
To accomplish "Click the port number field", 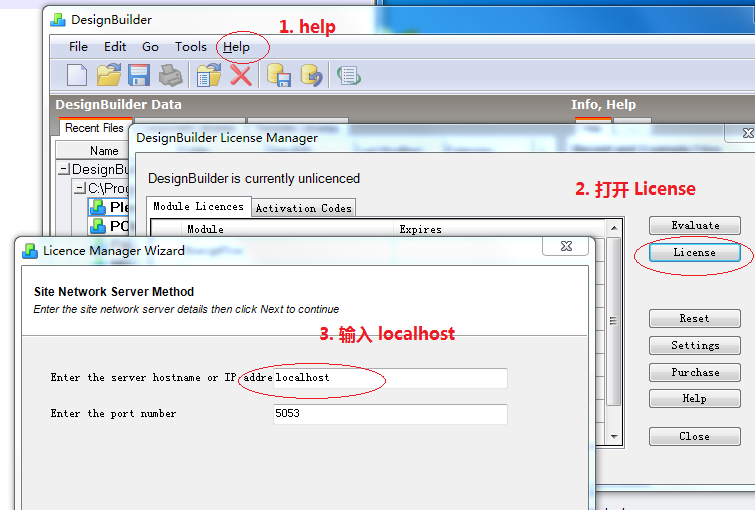I will tap(390, 414).
